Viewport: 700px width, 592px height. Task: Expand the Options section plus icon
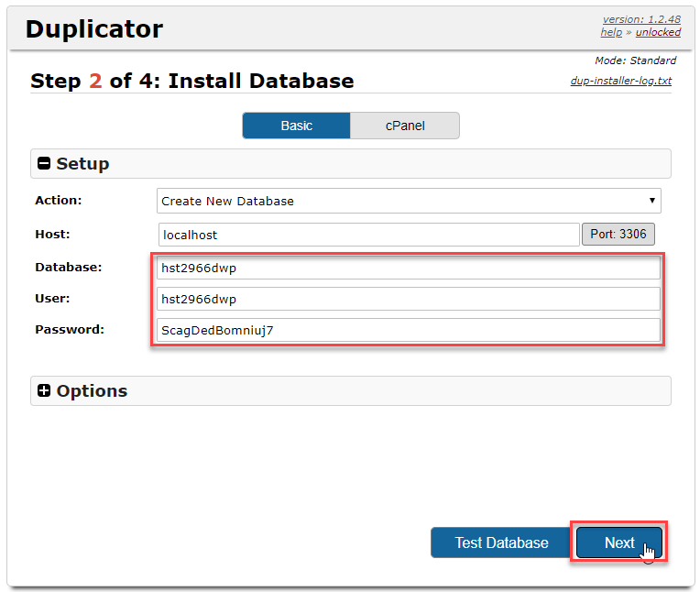point(44,391)
